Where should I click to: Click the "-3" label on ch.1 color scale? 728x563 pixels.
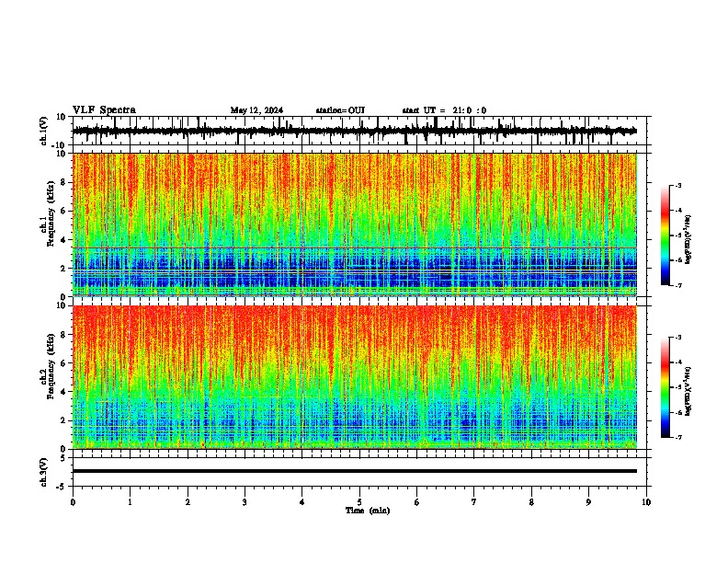[678, 185]
